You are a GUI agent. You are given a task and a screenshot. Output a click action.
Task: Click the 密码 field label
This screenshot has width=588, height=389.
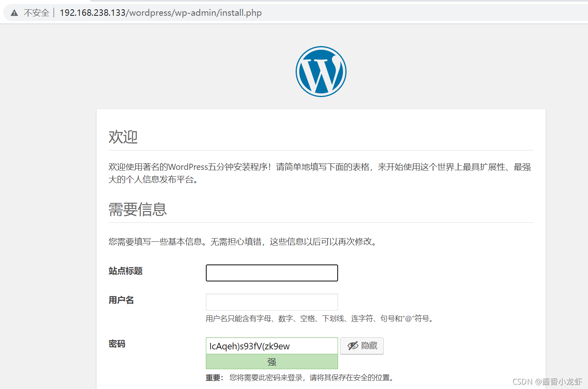tap(117, 344)
